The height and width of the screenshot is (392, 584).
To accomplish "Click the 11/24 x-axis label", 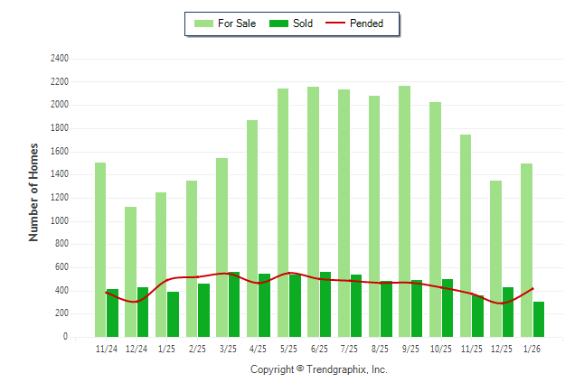I will point(106,348).
